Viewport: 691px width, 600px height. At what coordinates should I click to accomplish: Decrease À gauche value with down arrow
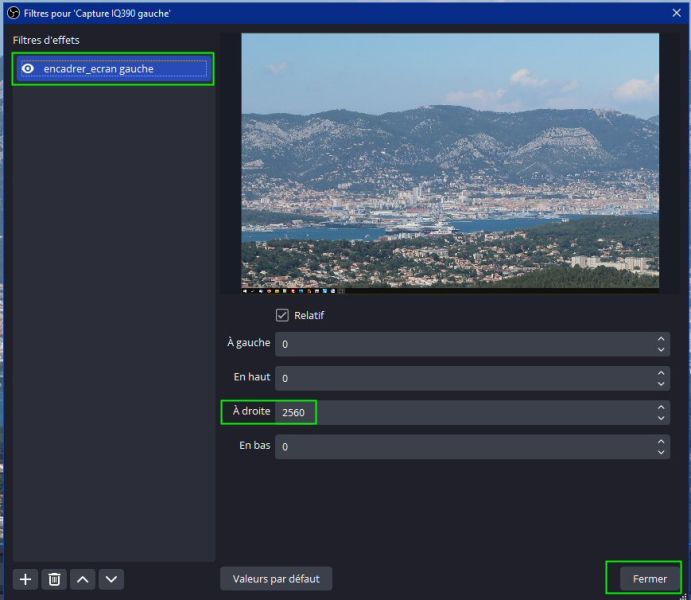[661, 349]
